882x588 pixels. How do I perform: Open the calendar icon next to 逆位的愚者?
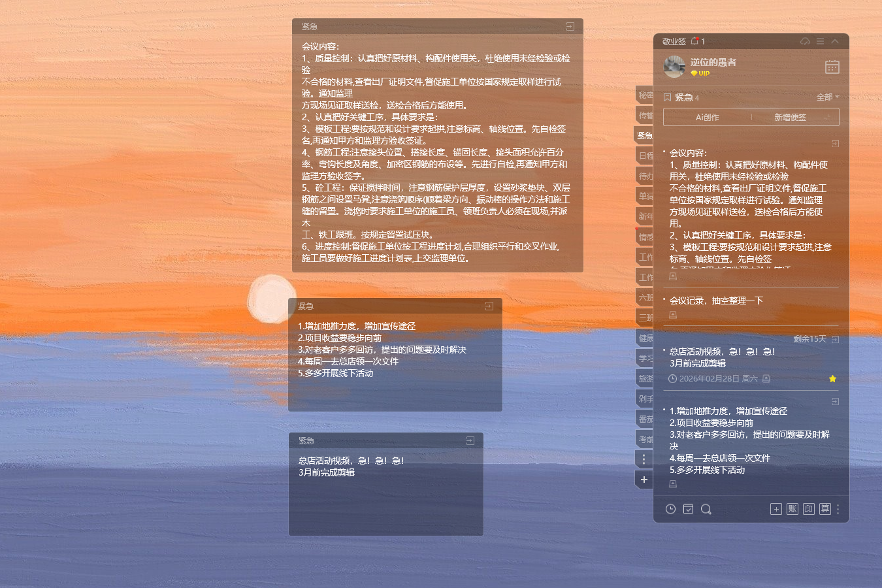[832, 67]
